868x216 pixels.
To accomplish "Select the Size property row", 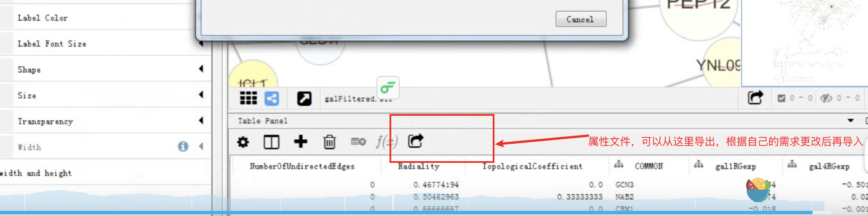I will (106, 95).
